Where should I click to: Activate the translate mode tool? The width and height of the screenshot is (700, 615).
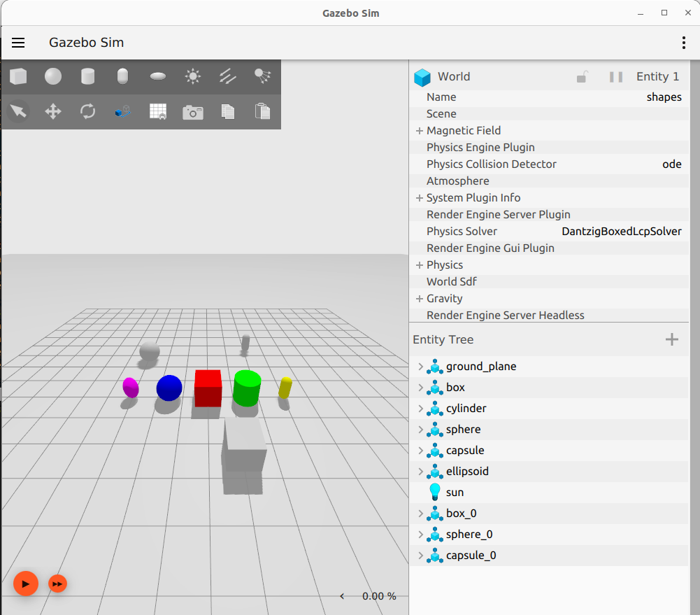tap(53, 111)
